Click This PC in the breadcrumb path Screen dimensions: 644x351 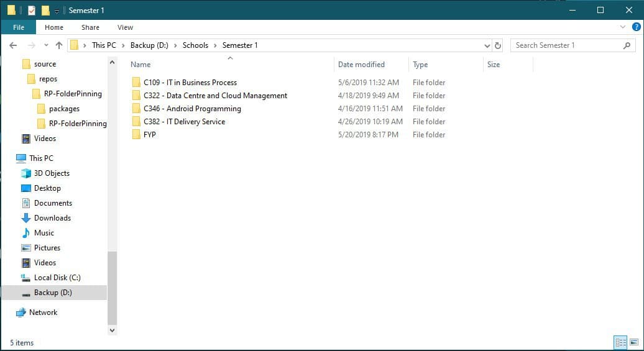coord(104,45)
